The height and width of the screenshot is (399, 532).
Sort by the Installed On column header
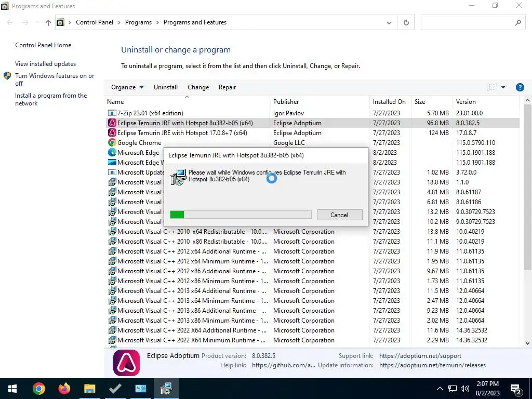coord(391,101)
